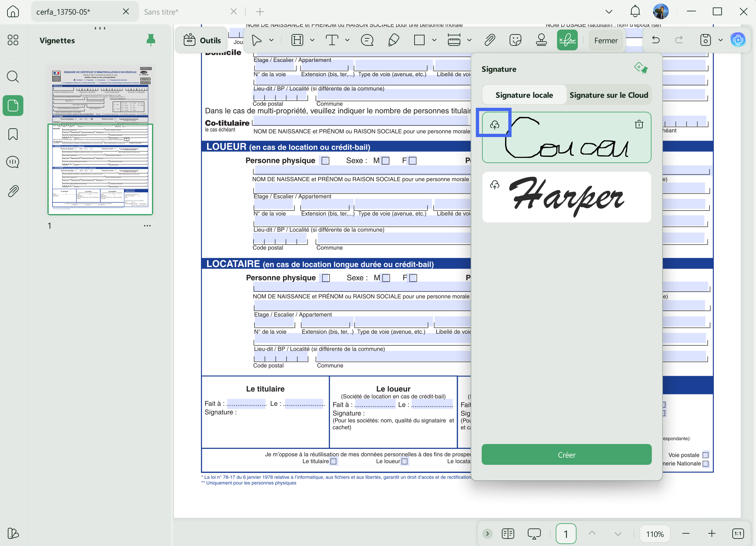
Task: Switch to the Sans titre document tab
Action: pyautogui.click(x=161, y=12)
